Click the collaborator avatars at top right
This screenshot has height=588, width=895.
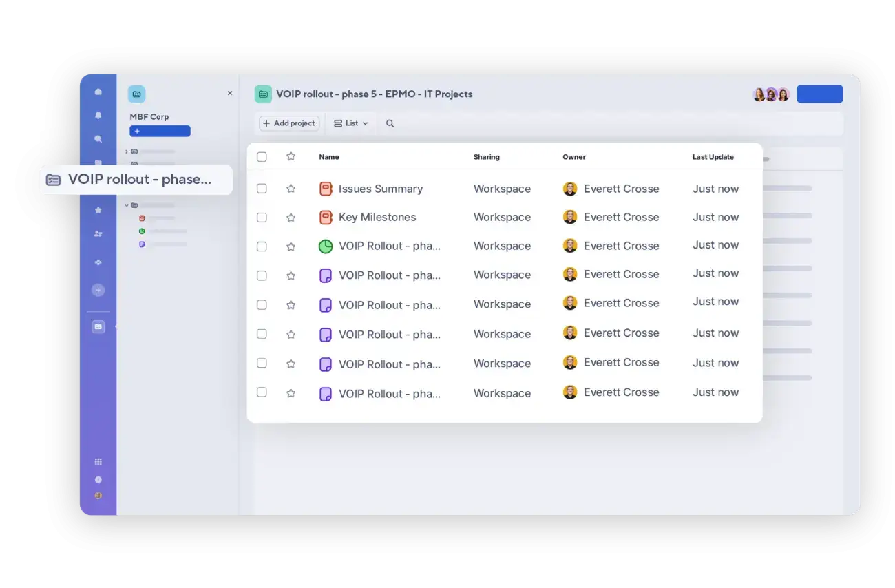771,94
